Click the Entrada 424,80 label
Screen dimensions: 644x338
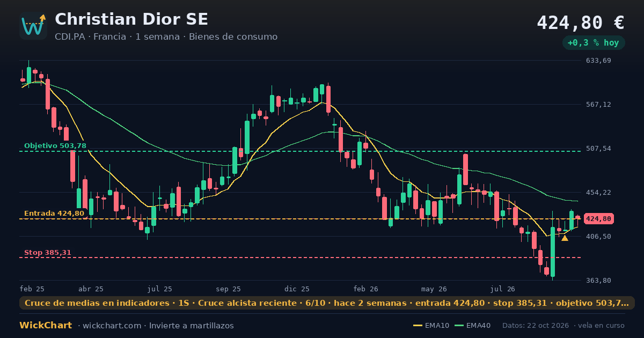coord(54,214)
